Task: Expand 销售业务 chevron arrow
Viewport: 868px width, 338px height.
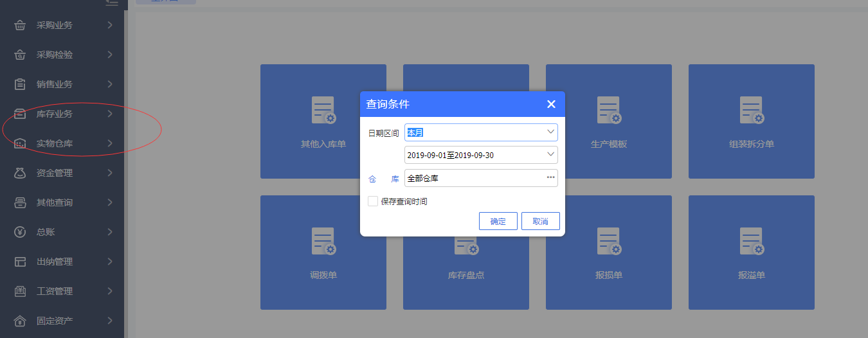Action: tap(111, 84)
